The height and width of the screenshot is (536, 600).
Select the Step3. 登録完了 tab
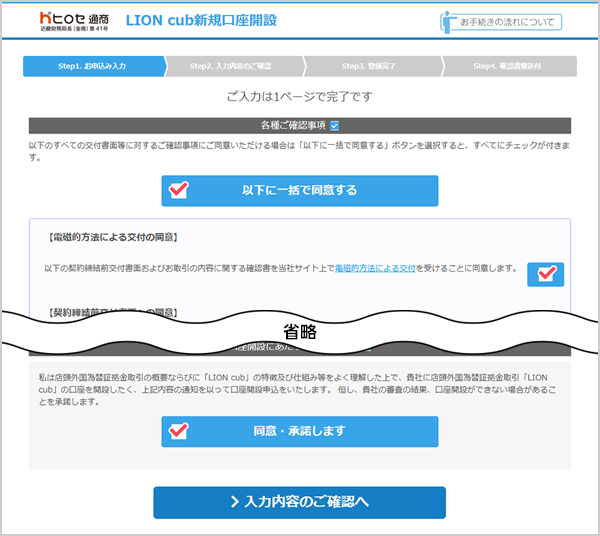pos(373,66)
